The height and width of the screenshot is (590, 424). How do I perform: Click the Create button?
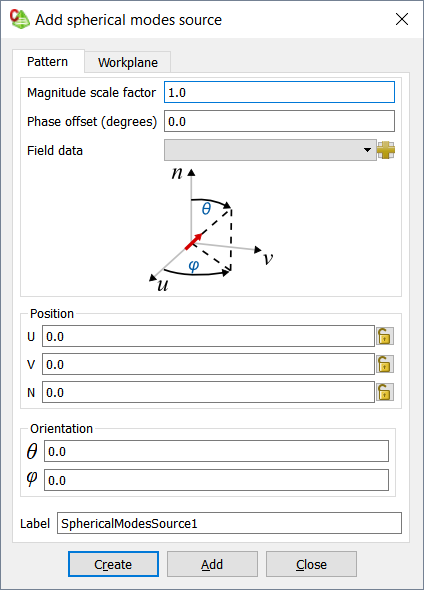113,564
